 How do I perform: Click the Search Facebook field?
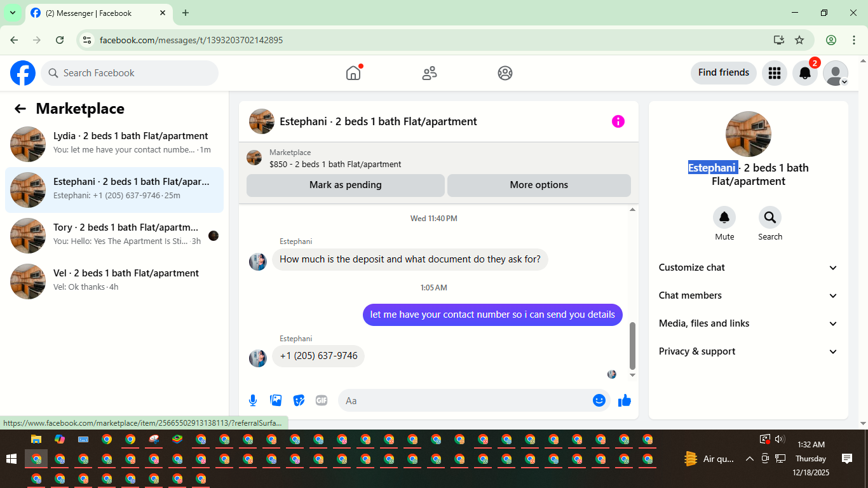(x=130, y=73)
